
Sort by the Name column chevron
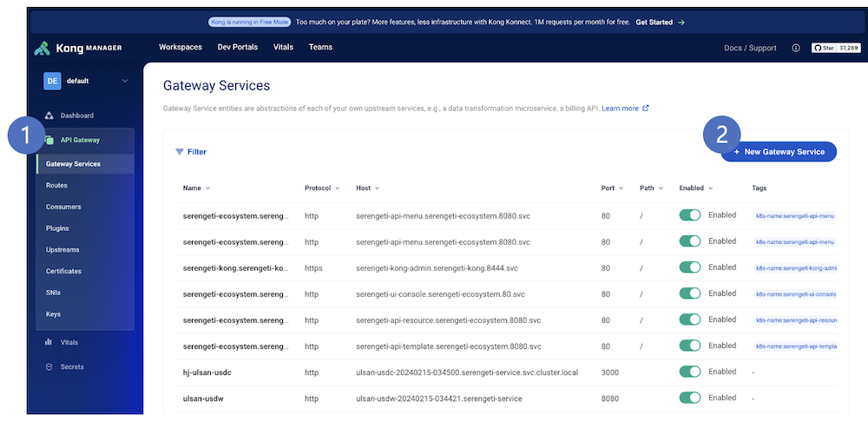[207, 188]
